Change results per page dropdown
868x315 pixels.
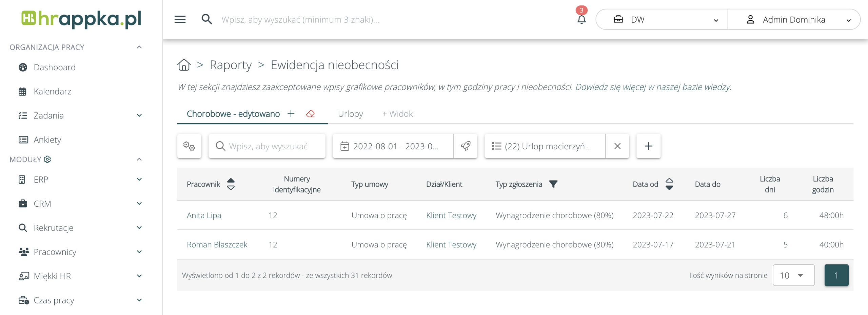(793, 275)
